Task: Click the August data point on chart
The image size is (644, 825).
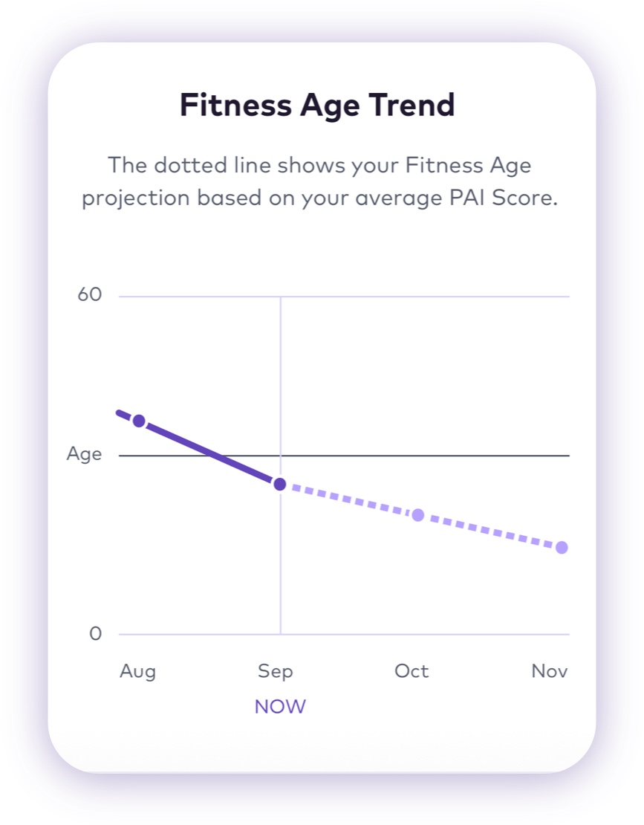Action: [139, 421]
